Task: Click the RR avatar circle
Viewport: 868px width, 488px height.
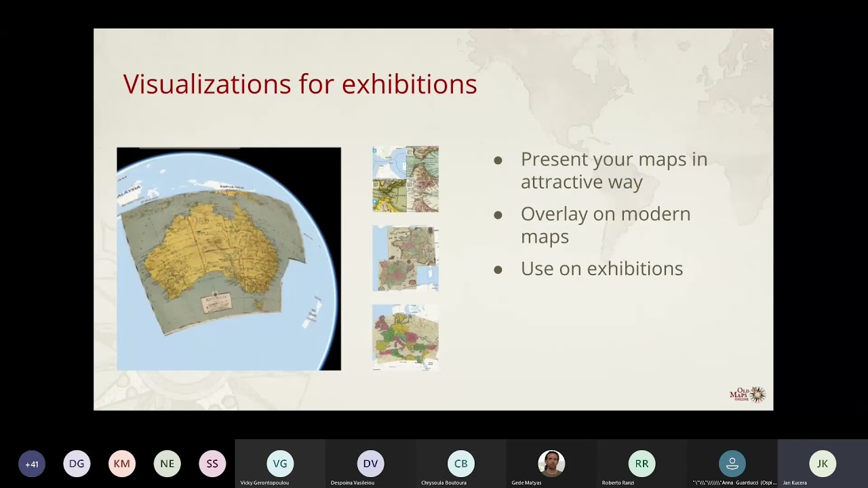Action: click(x=642, y=464)
